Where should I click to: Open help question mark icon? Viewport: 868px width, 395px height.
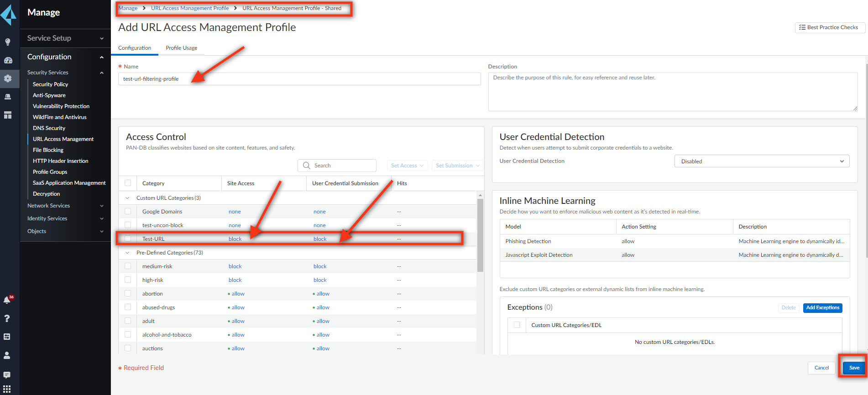[7, 318]
